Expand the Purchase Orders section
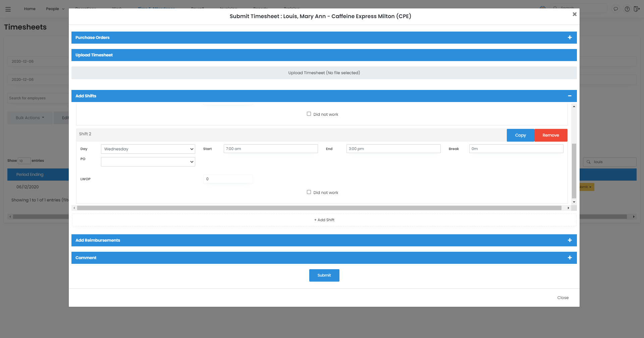This screenshot has width=644, height=338. (x=570, y=37)
